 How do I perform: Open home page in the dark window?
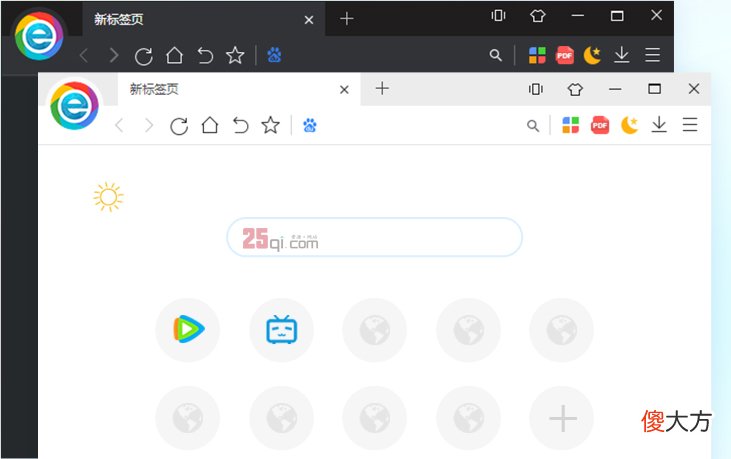(x=174, y=55)
